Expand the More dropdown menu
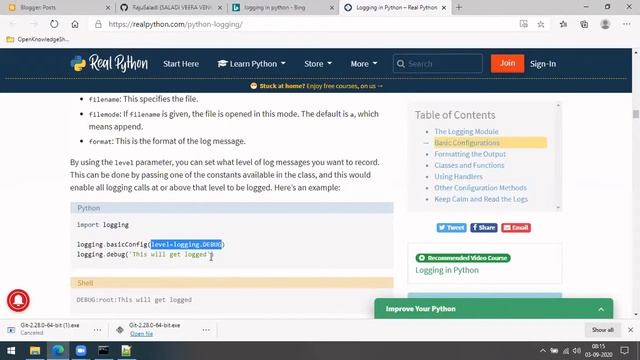 pos(364,64)
